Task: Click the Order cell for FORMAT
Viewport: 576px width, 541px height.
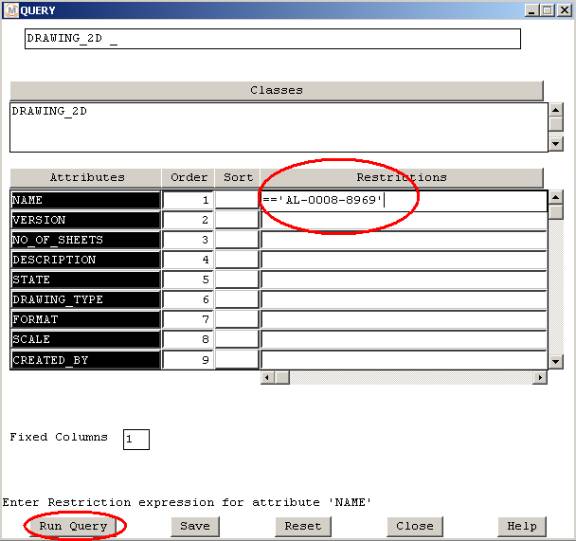Action: [188, 319]
